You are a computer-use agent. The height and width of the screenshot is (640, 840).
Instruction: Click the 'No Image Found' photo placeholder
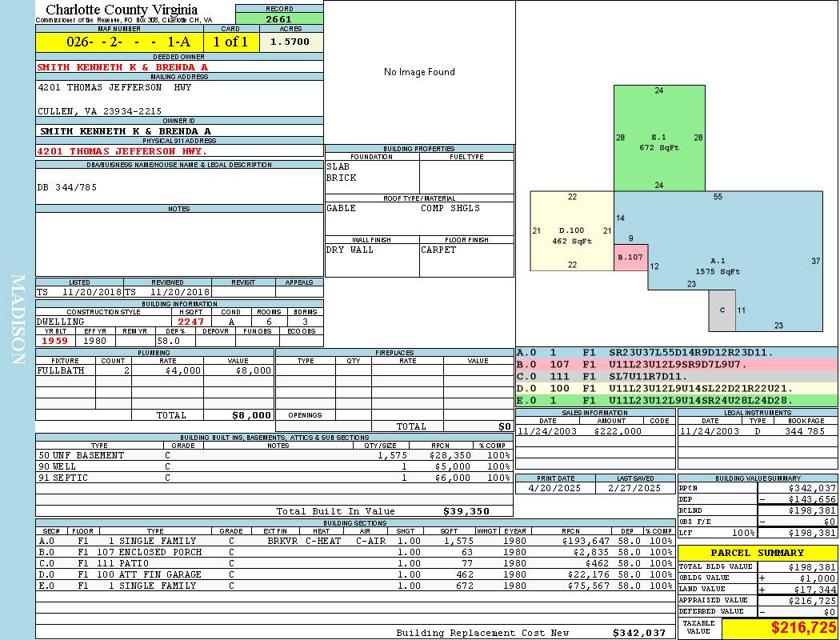pos(419,72)
